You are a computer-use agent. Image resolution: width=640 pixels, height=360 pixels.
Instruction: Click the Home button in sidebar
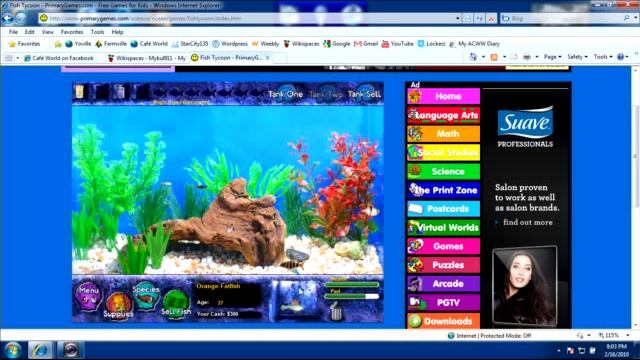pyautogui.click(x=443, y=96)
